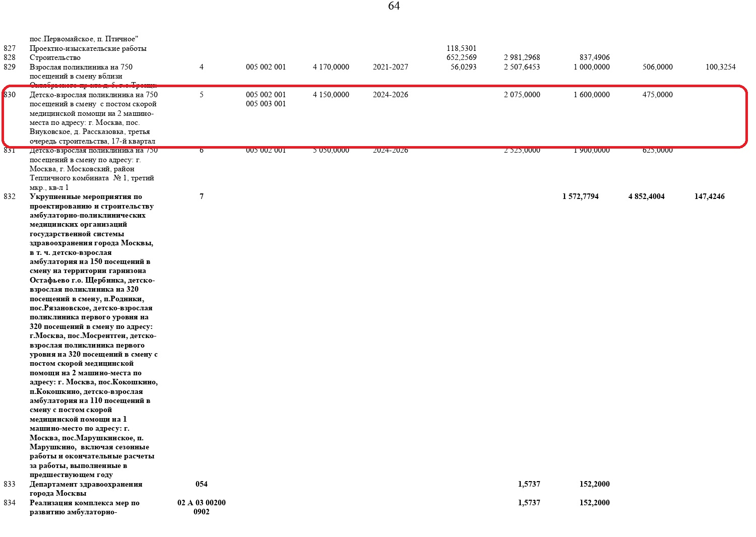Image resolution: width=756 pixels, height=537 pixels.
Task: Select the bold value 147,4246
Action: tap(709, 196)
